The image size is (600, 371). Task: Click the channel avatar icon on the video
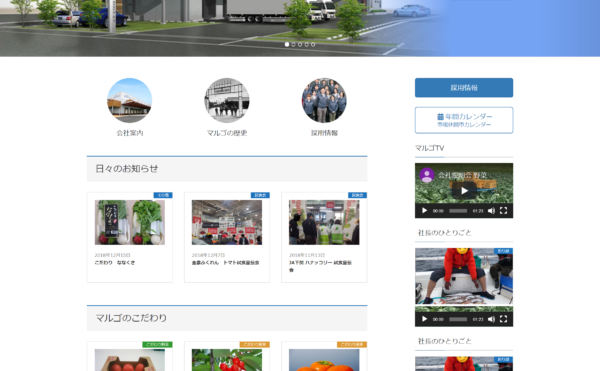[x=427, y=175]
